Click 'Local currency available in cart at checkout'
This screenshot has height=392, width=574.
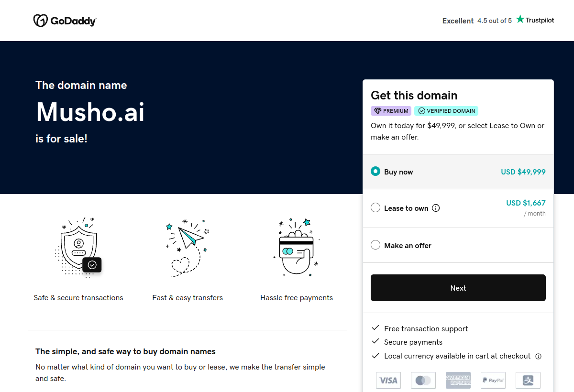pos(457,356)
